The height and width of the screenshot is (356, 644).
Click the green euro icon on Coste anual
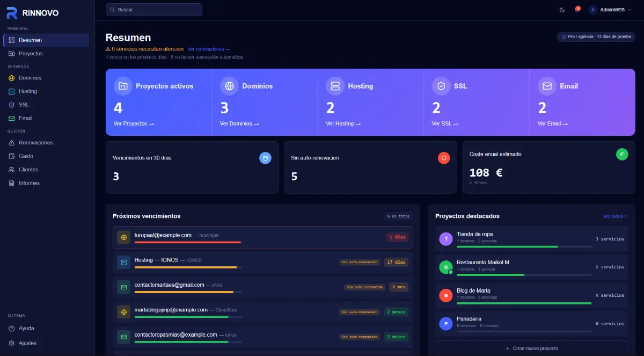pos(622,154)
